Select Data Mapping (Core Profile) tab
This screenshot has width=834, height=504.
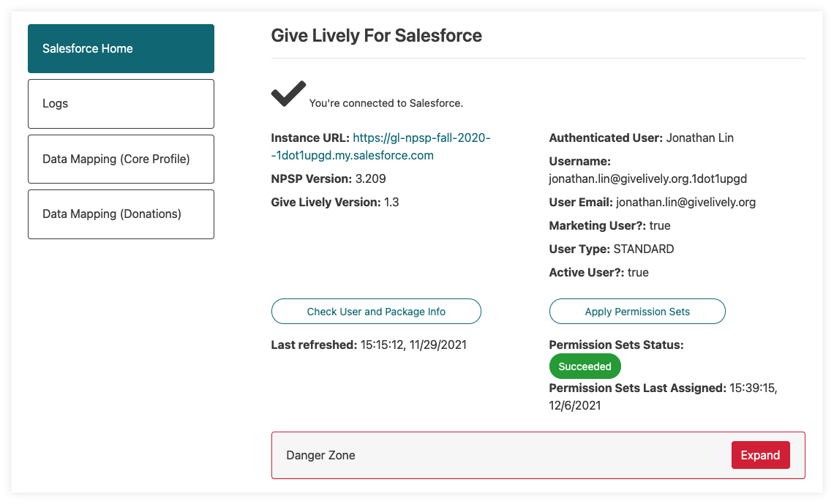tap(121, 159)
